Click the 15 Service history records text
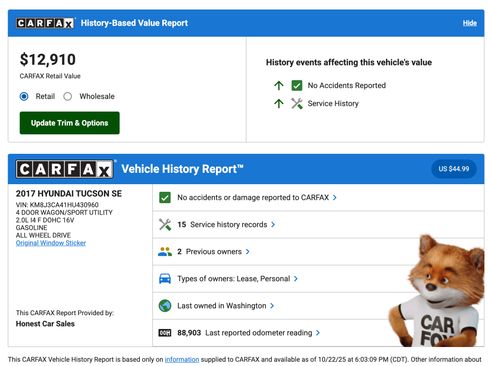This screenshot has width=488, height=366. coord(222,225)
